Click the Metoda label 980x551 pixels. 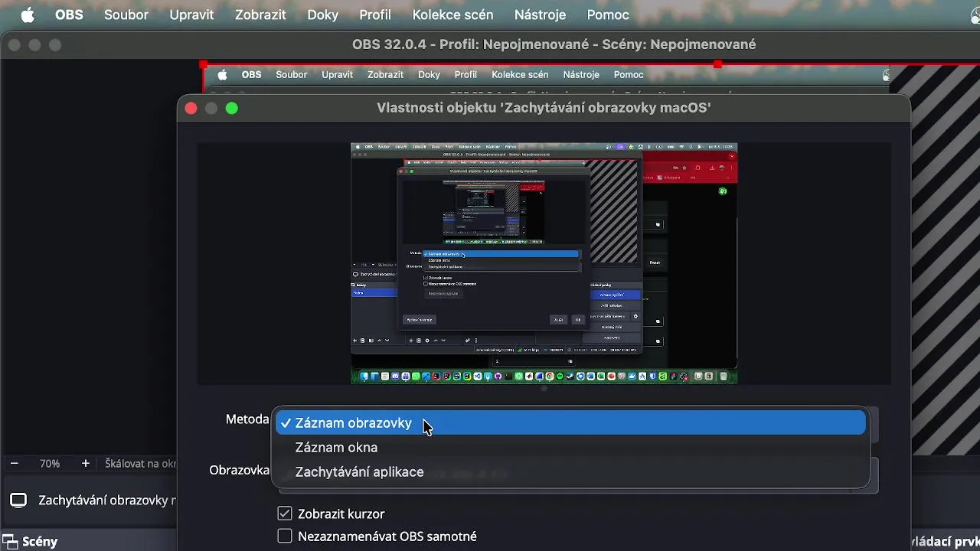pos(247,419)
